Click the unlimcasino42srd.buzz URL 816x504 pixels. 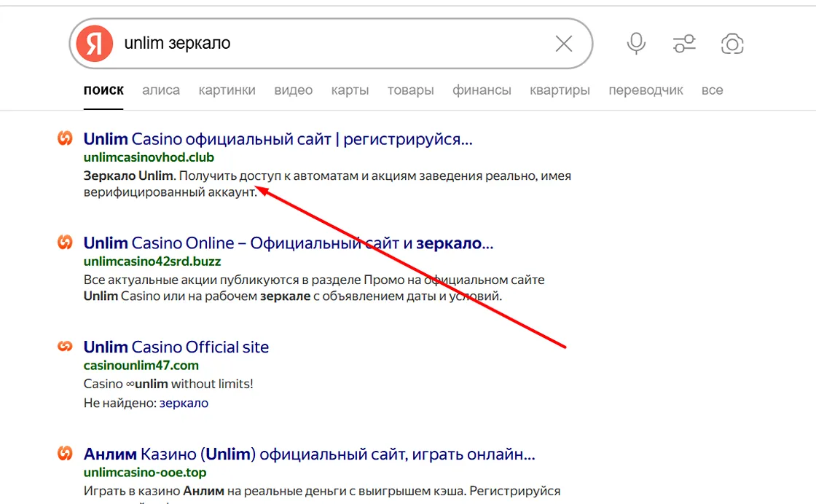(x=152, y=261)
